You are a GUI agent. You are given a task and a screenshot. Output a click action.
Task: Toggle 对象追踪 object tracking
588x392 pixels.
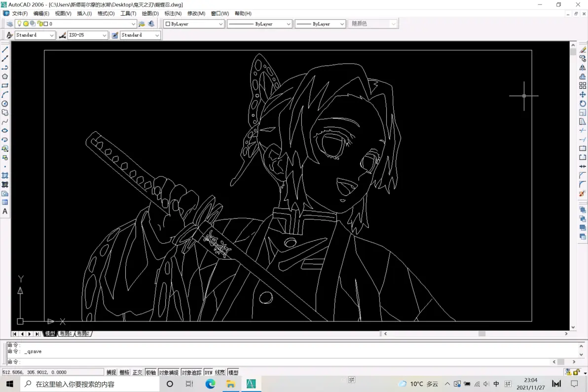click(x=191, y=372)
